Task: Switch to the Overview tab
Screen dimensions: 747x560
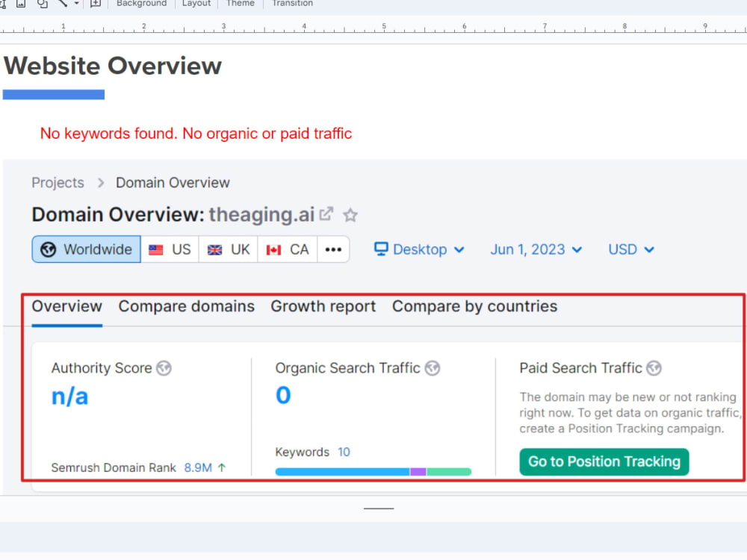Action: [67, 306]
